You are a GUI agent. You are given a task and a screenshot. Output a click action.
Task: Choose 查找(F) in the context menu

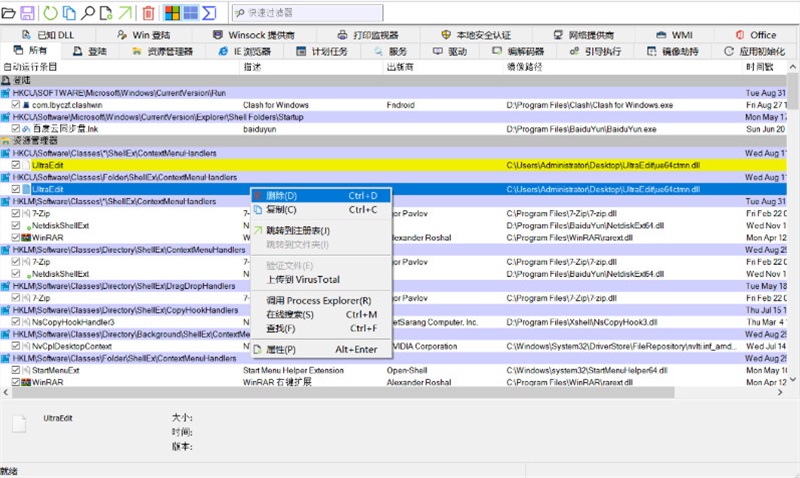321,328
